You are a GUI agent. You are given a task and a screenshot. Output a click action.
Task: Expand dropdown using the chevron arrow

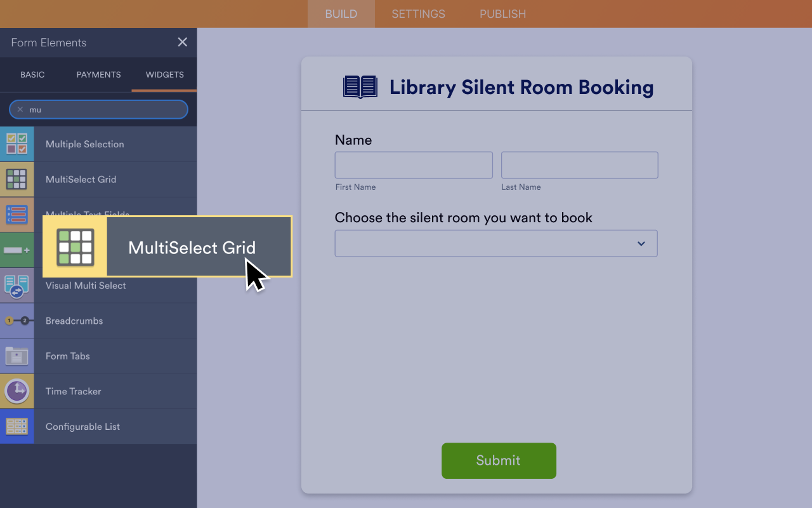[x=641, y=244]
